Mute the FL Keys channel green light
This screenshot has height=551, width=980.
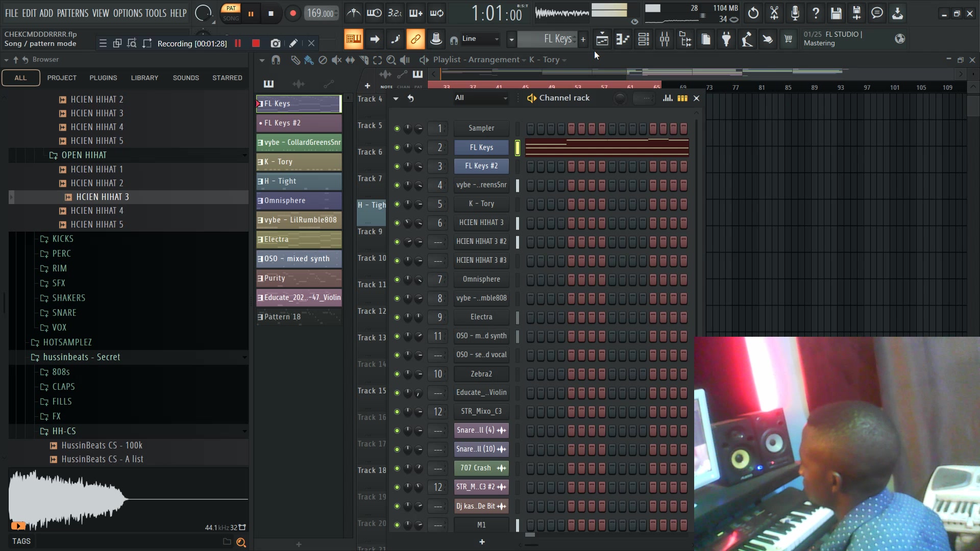tap(397, 147)
